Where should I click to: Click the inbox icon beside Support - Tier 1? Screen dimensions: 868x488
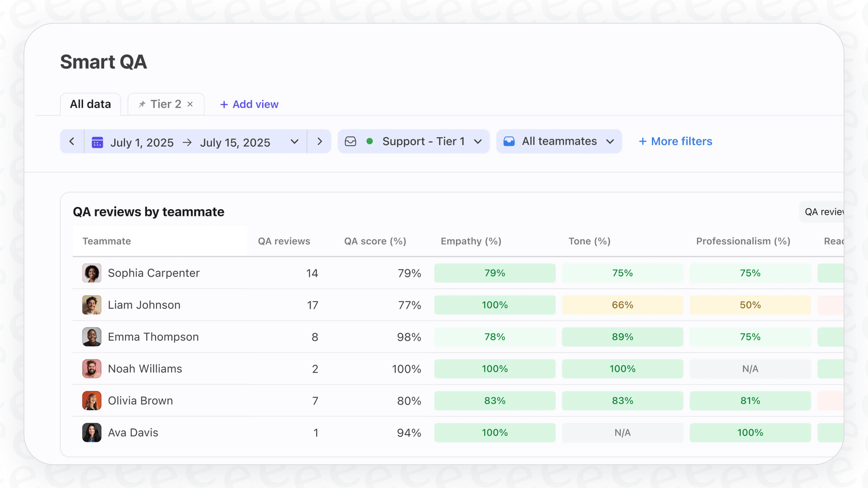pos(350,141)
